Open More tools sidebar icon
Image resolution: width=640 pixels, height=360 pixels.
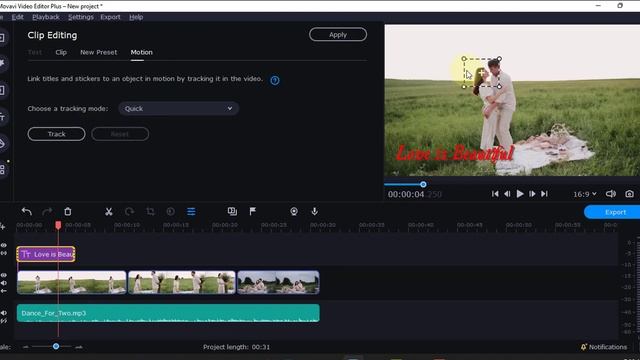[x=2, y=169]
